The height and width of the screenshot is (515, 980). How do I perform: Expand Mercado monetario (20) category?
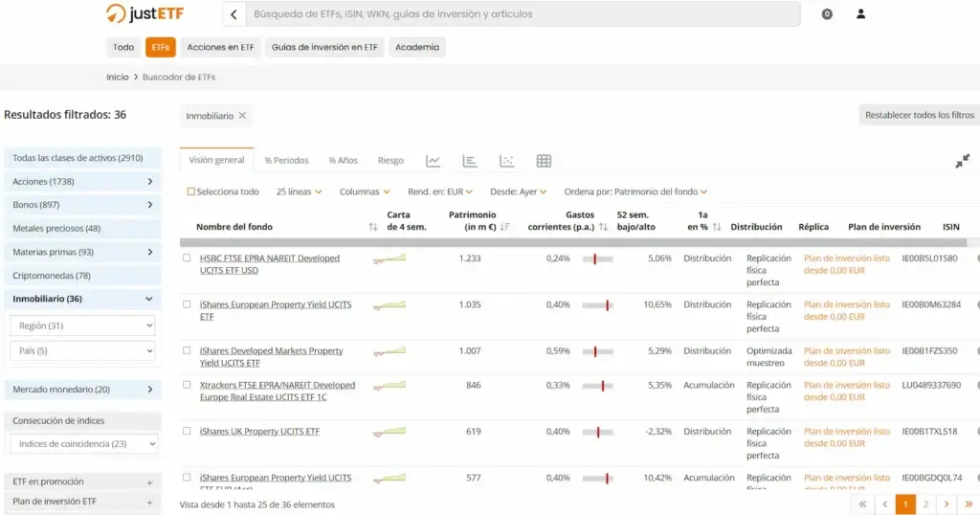coord(82,390)
